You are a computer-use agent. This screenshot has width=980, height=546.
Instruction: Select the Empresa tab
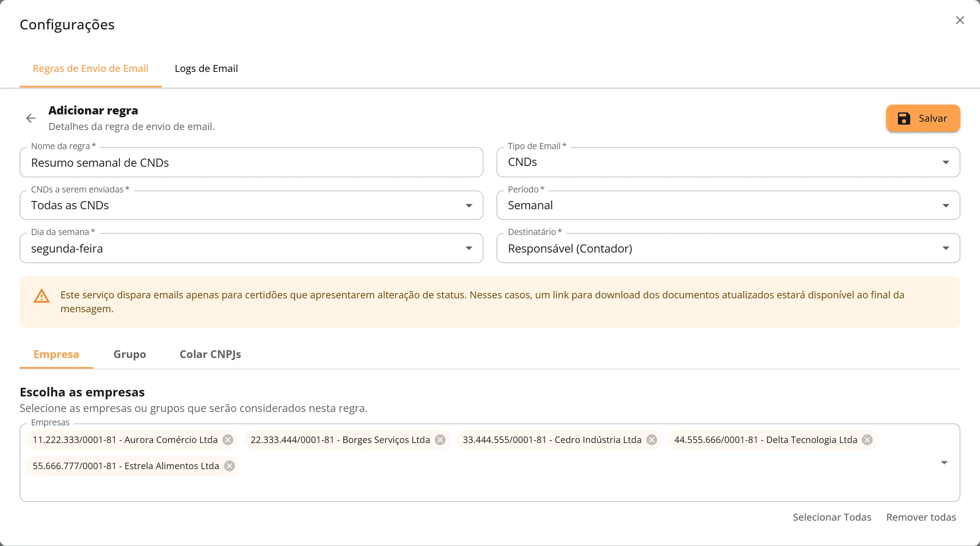56,354
